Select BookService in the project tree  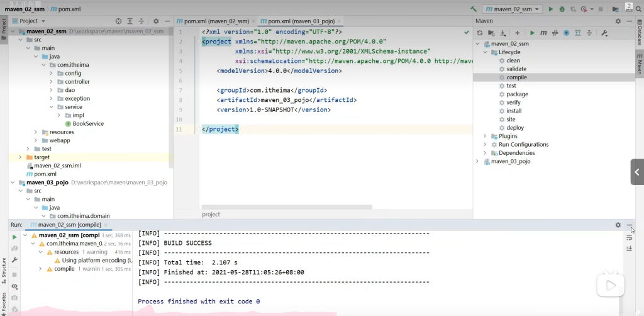point(87,123)
